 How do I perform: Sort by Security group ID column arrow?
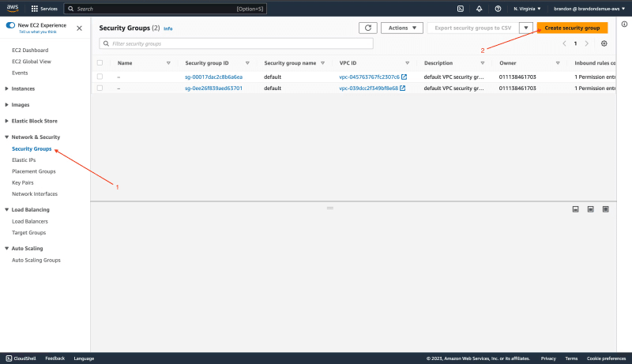click(x=247, y=63)
